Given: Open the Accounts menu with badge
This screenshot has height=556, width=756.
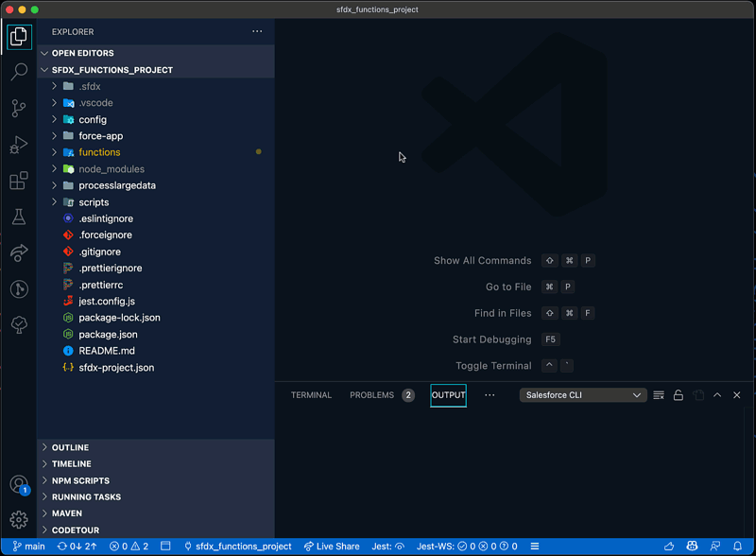Looking at the screenshot, I should point(19,484).
